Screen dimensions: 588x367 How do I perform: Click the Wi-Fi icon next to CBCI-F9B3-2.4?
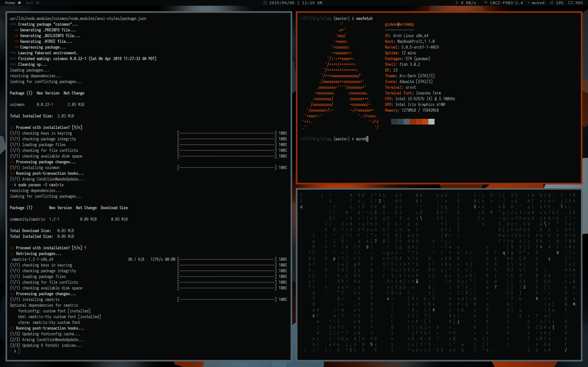point(486,3)
